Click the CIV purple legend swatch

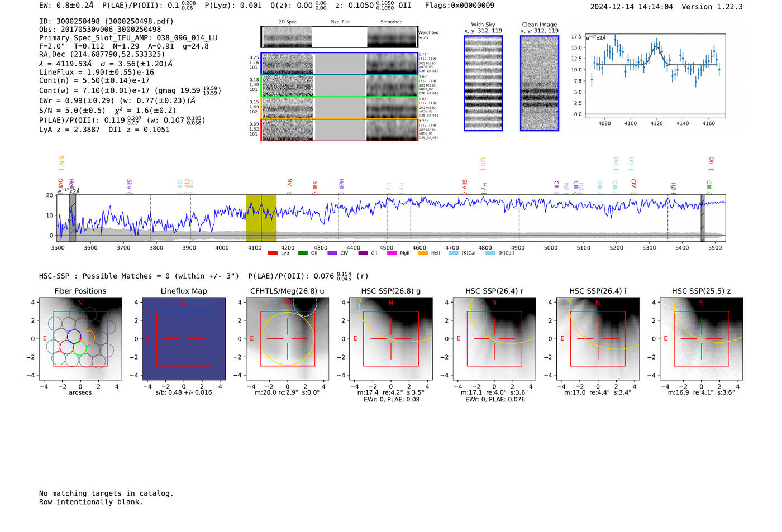(332, 253)
